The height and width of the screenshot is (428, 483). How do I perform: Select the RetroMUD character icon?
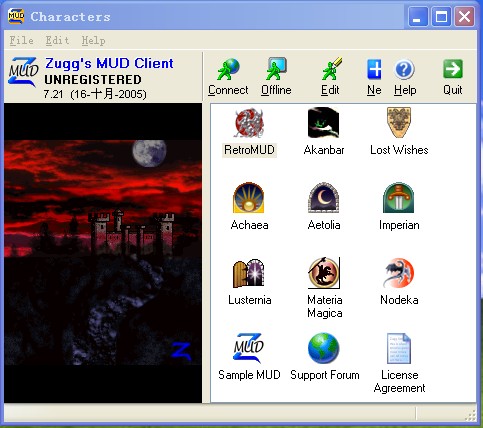[x=249, y=123]
